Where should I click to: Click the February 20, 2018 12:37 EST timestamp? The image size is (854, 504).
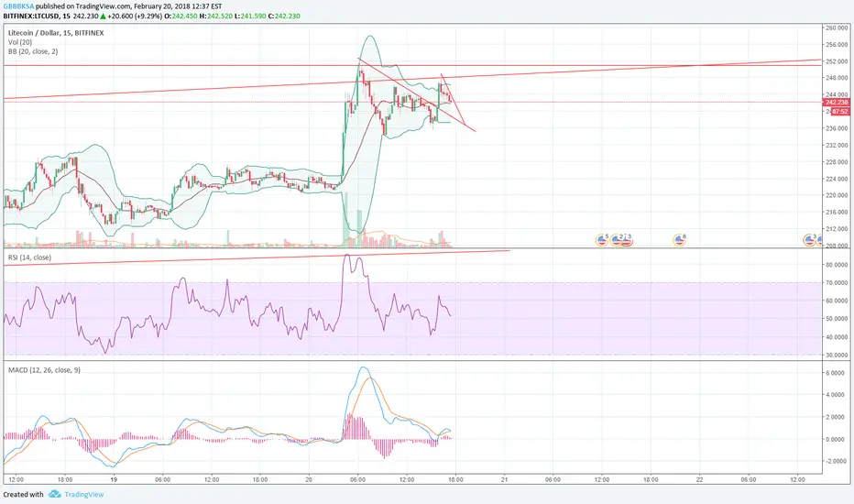178,6
